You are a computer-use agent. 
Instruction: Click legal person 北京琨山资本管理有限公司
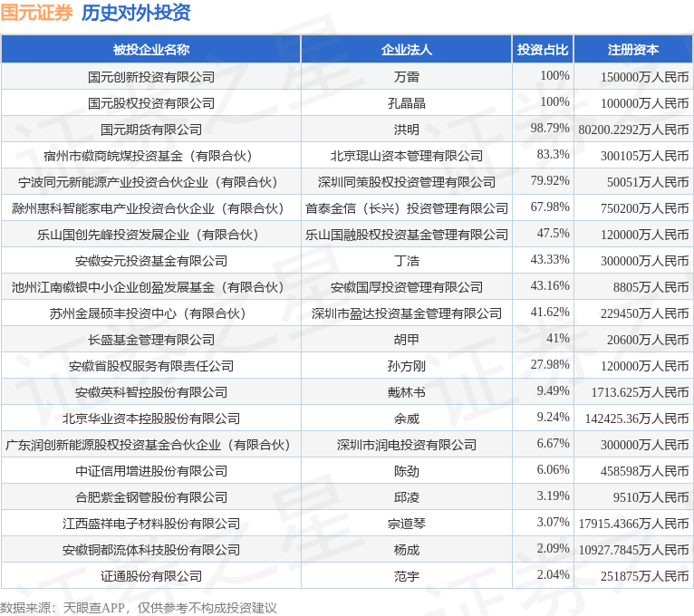pyautogui.click(x=406, y=156)
